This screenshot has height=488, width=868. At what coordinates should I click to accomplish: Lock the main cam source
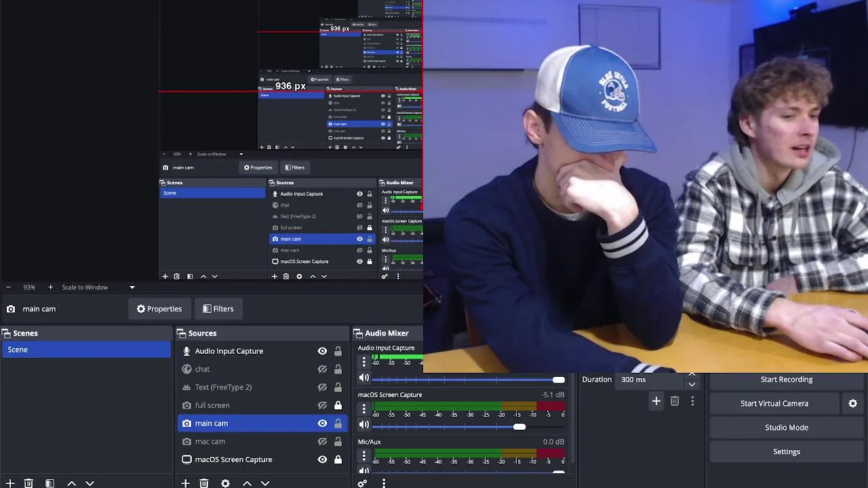click(338, 424)
